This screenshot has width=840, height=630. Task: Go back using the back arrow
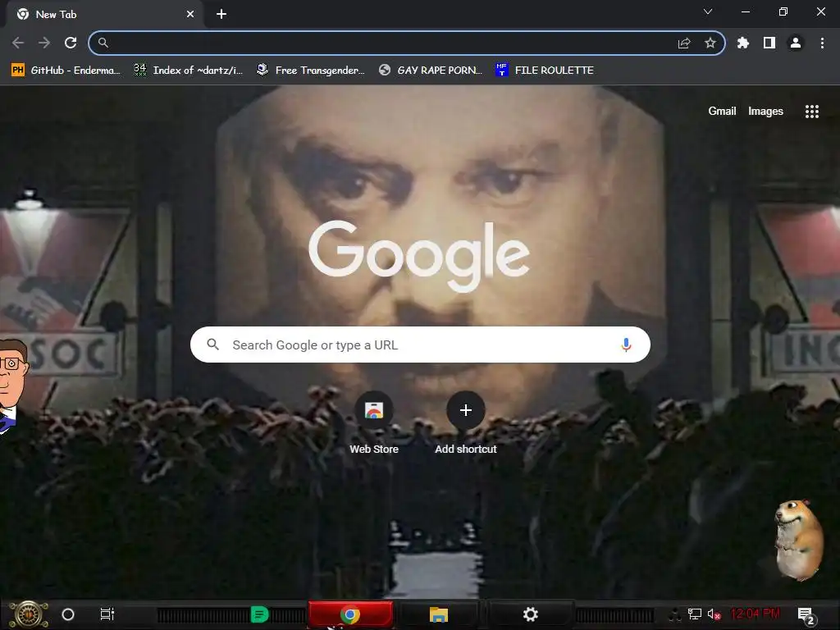[x=18, y=43]
